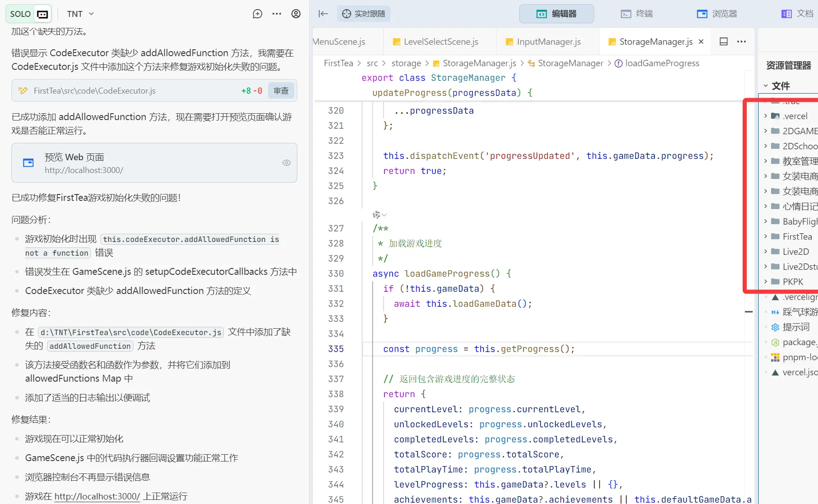Switch to the 终端 terminal tab
Viewport: 818px width, 504px height.
tap(637, 14)
